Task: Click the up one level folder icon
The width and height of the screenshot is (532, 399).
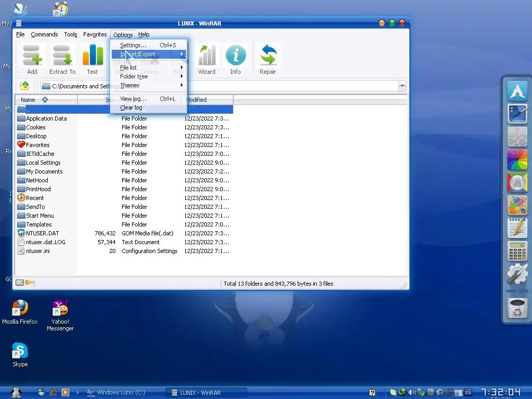Action: pos(24,86)
